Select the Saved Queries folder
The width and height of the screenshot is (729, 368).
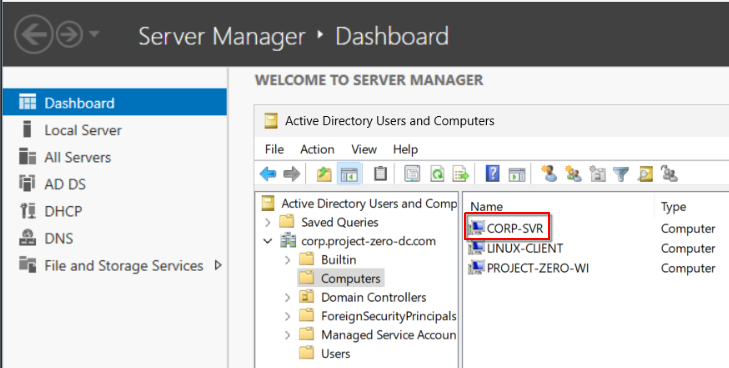(339, 222)
